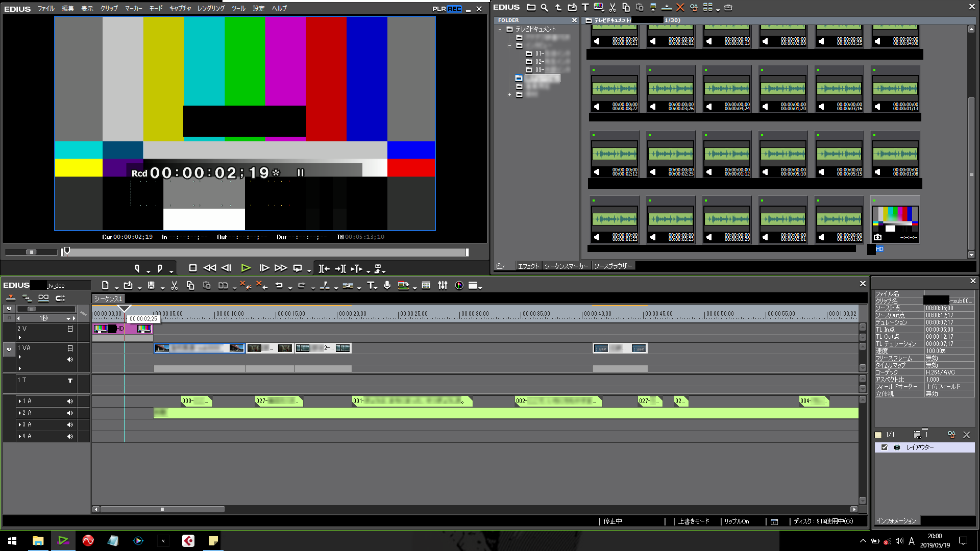Viewport: 980px width, 551px height.
Task: Toggle snap-to-event magnet icon above tracks
Action: coord(60,298)
